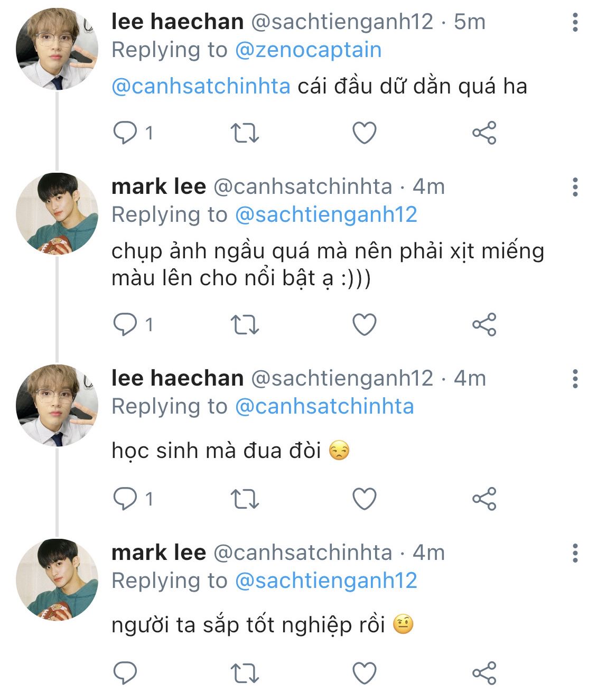
Task: Share mark lee's 'chụp ảnh ngầu' tweet
Action: (484, 324)
